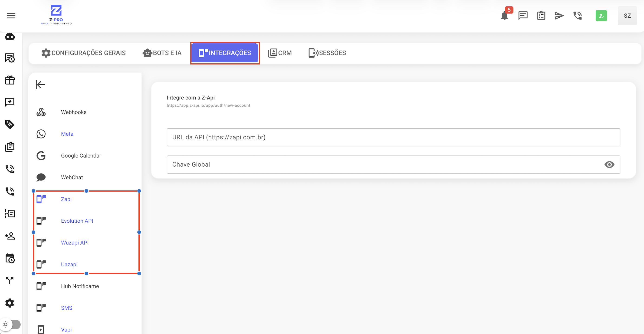Select Webhooks in integrations list
This screenshot has width=644, height=334.
click(73, 112)
